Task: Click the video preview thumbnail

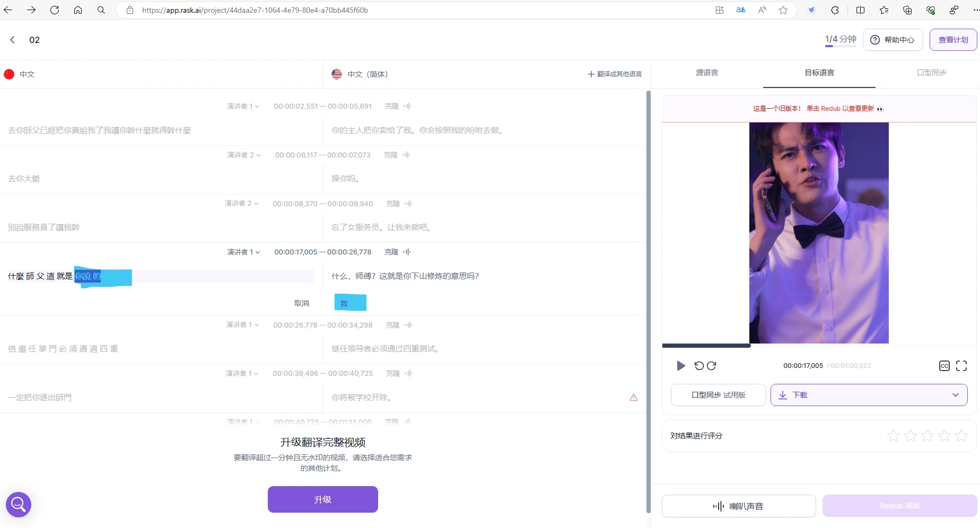Action: tap(819, 233)
